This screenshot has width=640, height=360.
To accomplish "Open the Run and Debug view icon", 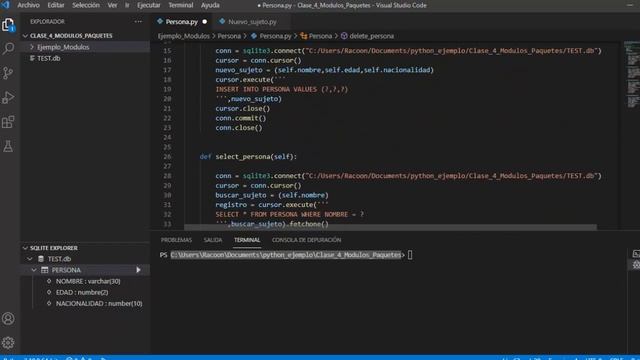I will [x=8, y=98].
